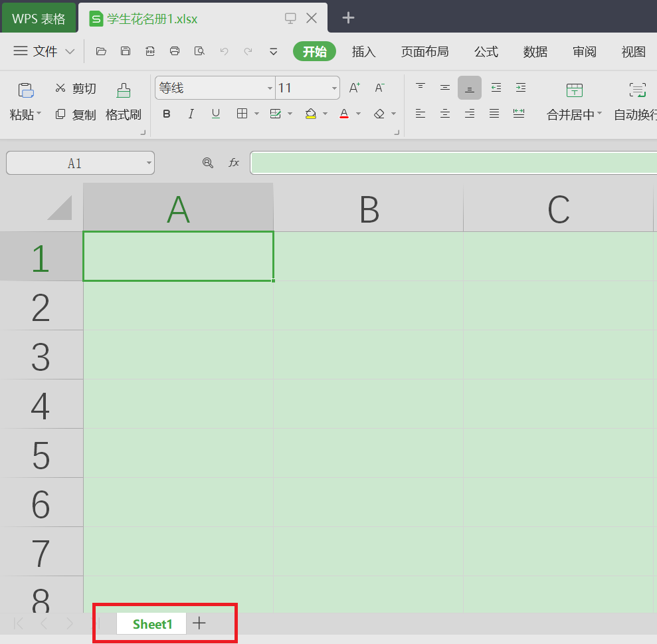
Task: Click the decrease indent icon
Action: coord(496,88)
